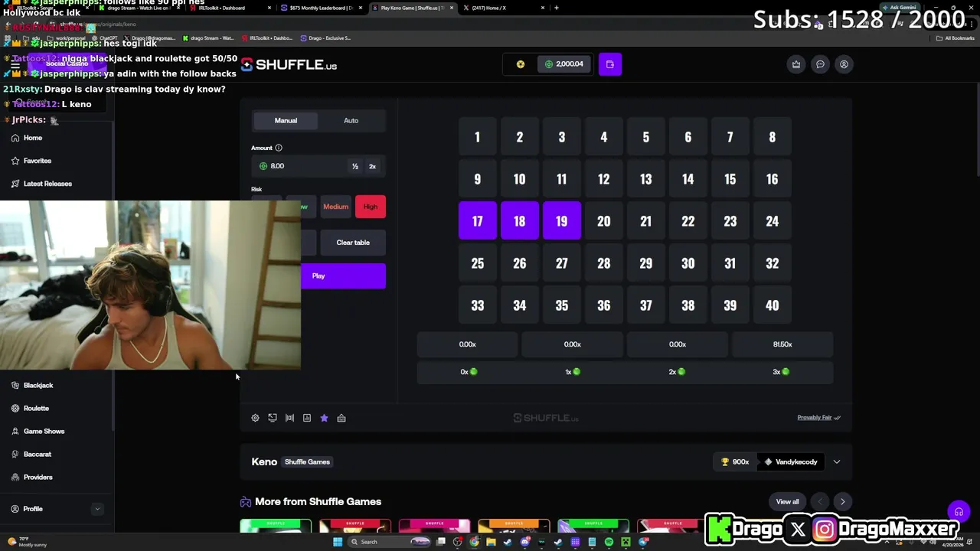The height and width of the screenshot is (551, 980).
Task: Open Latest Releases in the sidebar
Action: click(x=47, y=184)
